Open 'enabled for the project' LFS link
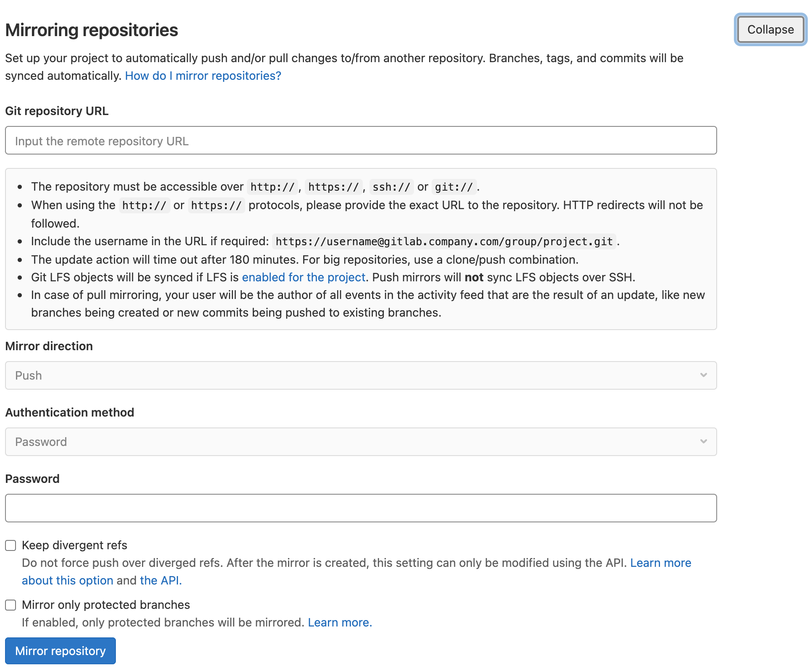This screenshot has height=671, width=812. [x=303, y=278]
